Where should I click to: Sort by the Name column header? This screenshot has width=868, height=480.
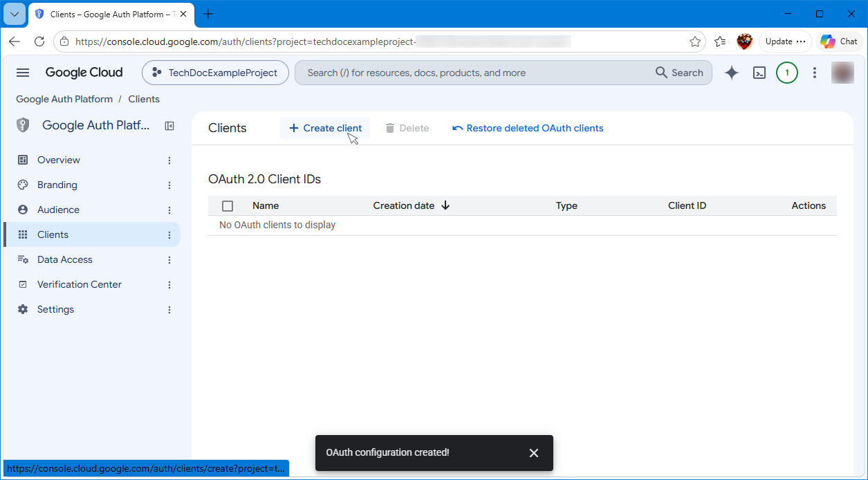pyautogui.click(x=266, y=205)
